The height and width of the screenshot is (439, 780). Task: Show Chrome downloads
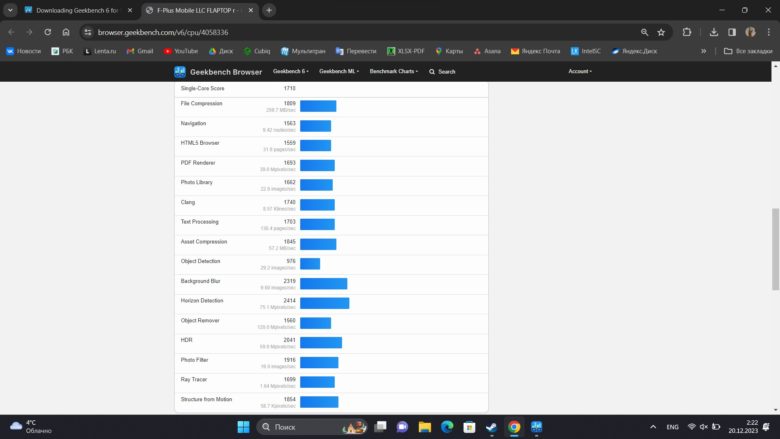[x=714, y=32]
